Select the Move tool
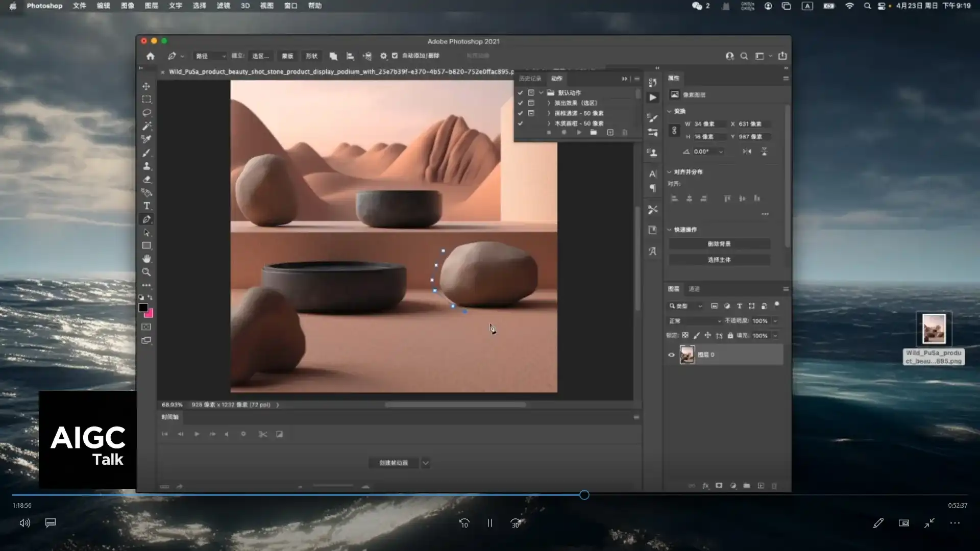 coord(146,86)
